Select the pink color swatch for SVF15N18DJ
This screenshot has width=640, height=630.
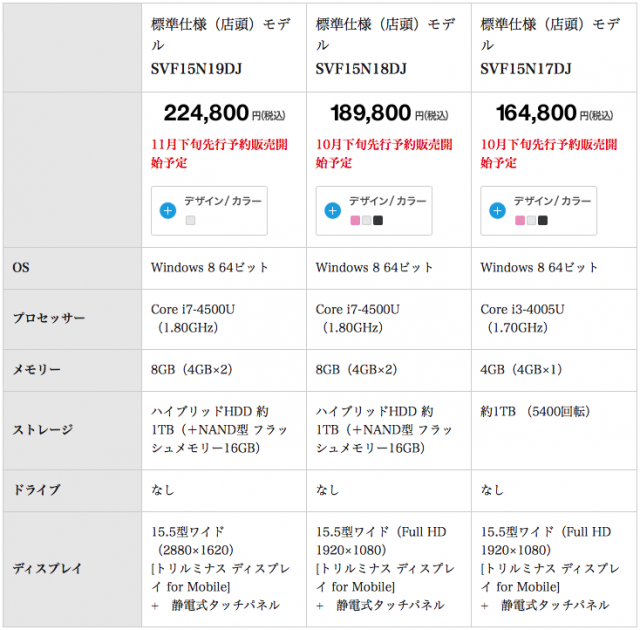click(x=355, y=221)
